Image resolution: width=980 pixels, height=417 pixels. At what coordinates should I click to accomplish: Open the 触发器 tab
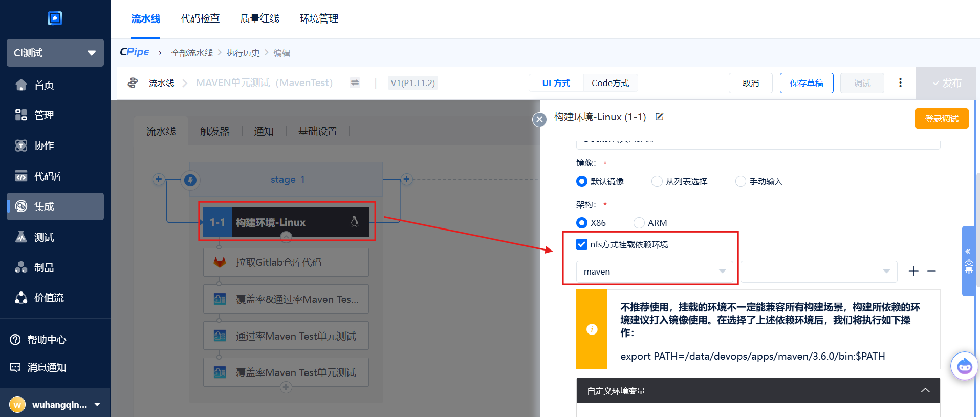[x=214, y=132]
